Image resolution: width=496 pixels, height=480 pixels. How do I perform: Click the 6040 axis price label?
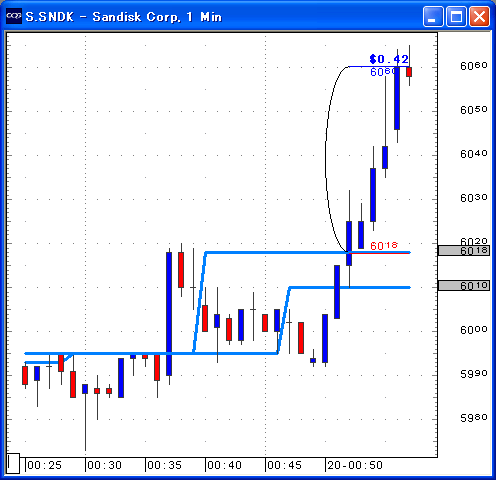pos(474,154)
